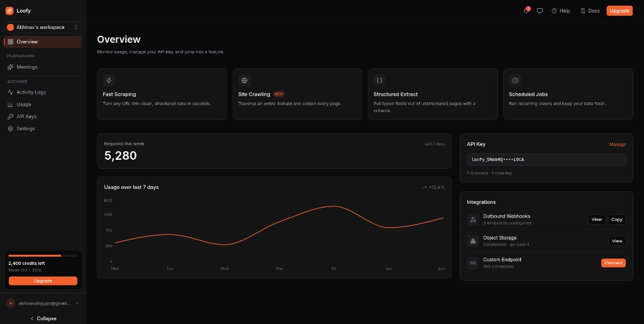
Task: Open Meetings in the sidebar
Action: click(x=43, y=67)
